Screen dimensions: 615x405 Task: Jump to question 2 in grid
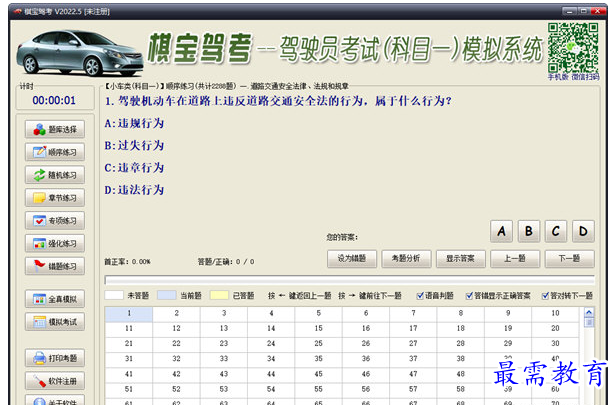pyautogui.click(x=176, y=313)
